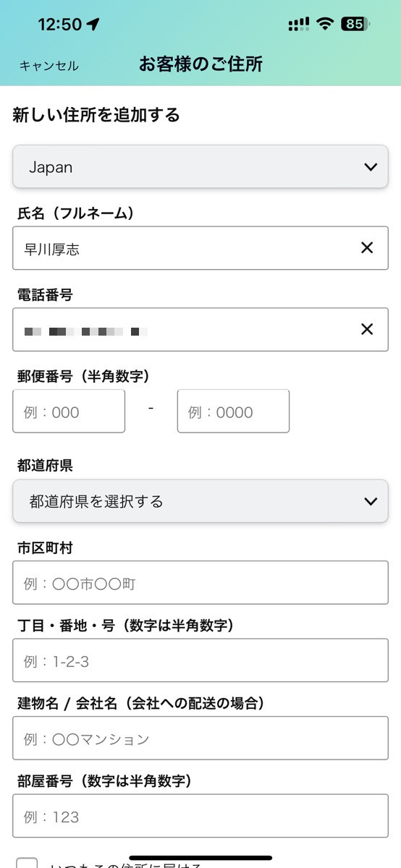Tap the chevron arrow on the country selector
This screenshot has width=401, height=868.
(x=371, y=167)
